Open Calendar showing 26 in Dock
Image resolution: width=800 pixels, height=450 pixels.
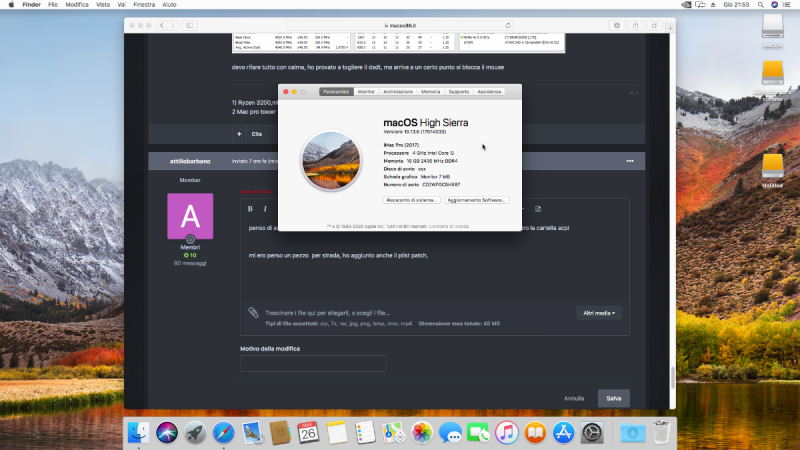click(x=308, y=433)
